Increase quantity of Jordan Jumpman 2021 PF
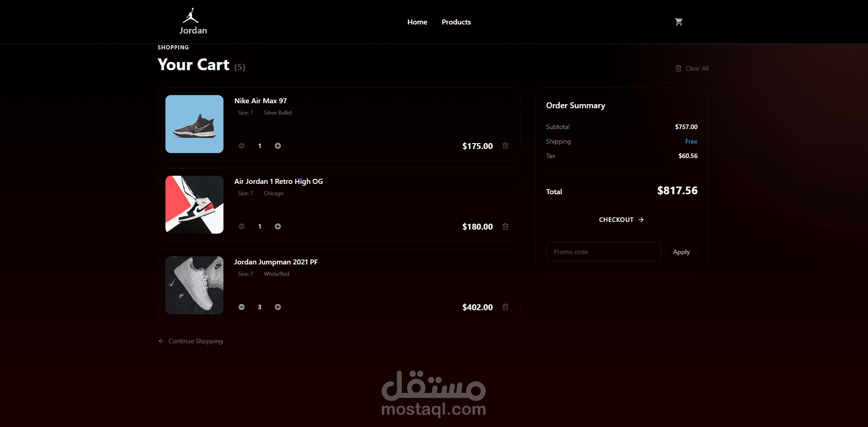 (278, 307)
